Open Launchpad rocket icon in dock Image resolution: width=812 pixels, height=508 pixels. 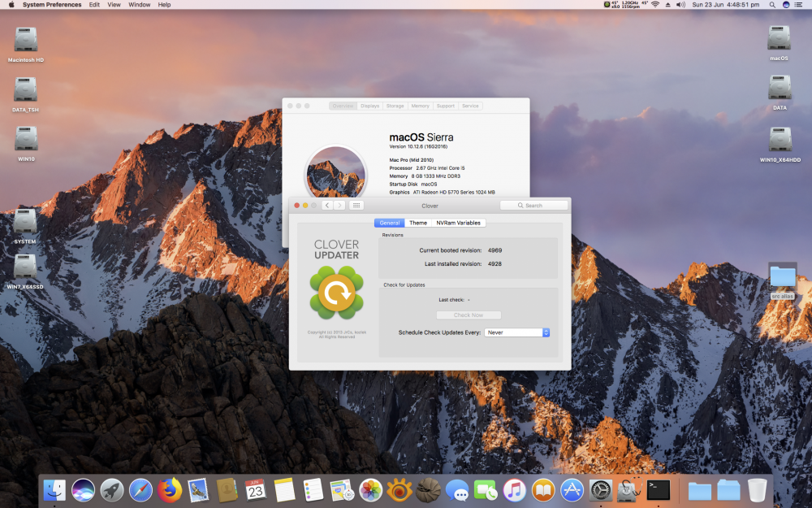[112, 490]
